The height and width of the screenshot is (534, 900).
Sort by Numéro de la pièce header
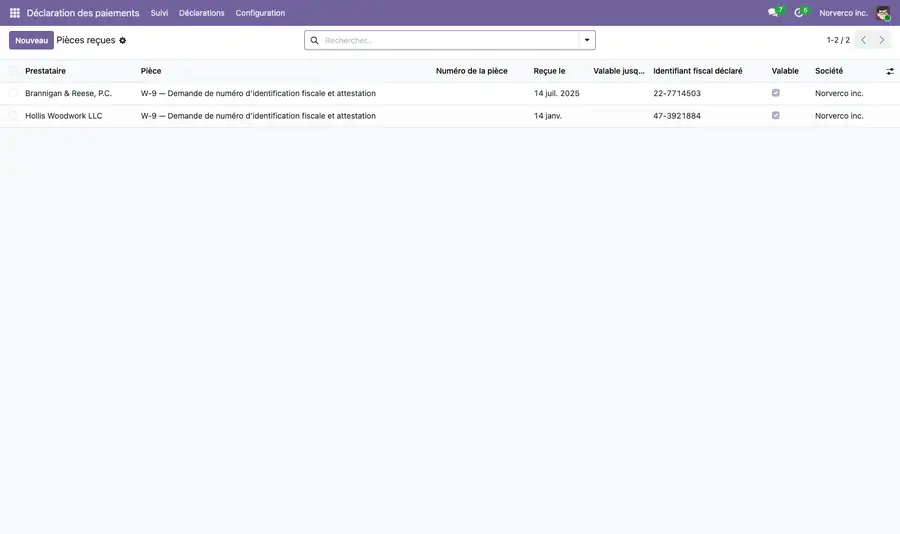point(472,71)
